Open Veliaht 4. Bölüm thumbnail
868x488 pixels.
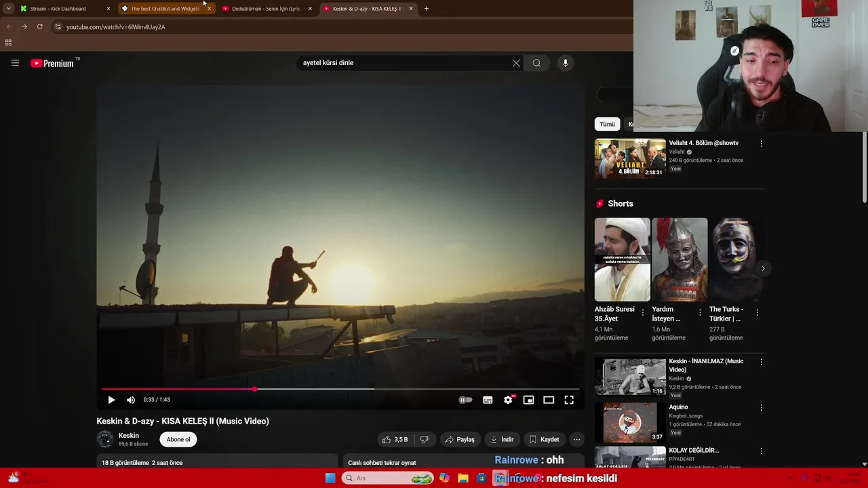point(630,159)
